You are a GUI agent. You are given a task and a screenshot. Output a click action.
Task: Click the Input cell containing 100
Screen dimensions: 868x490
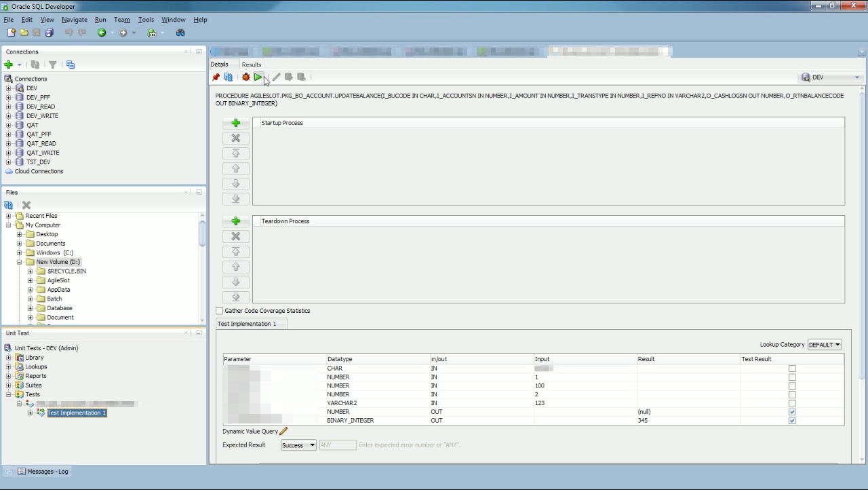(585, 385)
